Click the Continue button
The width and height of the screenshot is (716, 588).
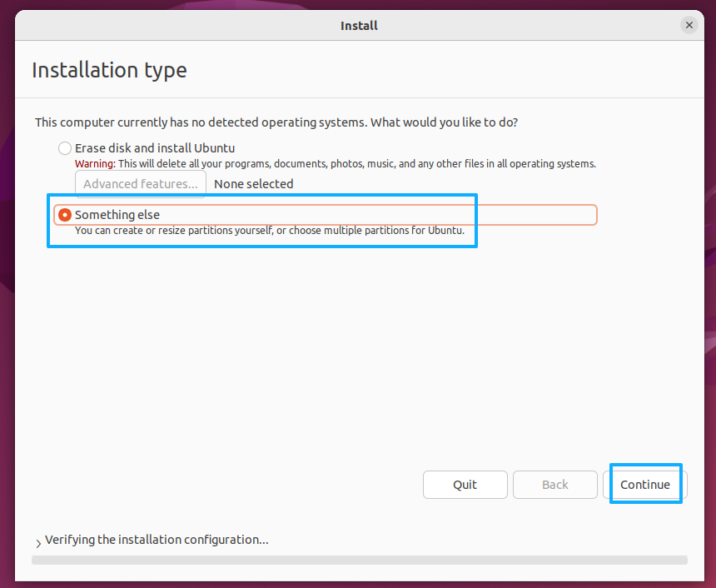pos(644,484)
